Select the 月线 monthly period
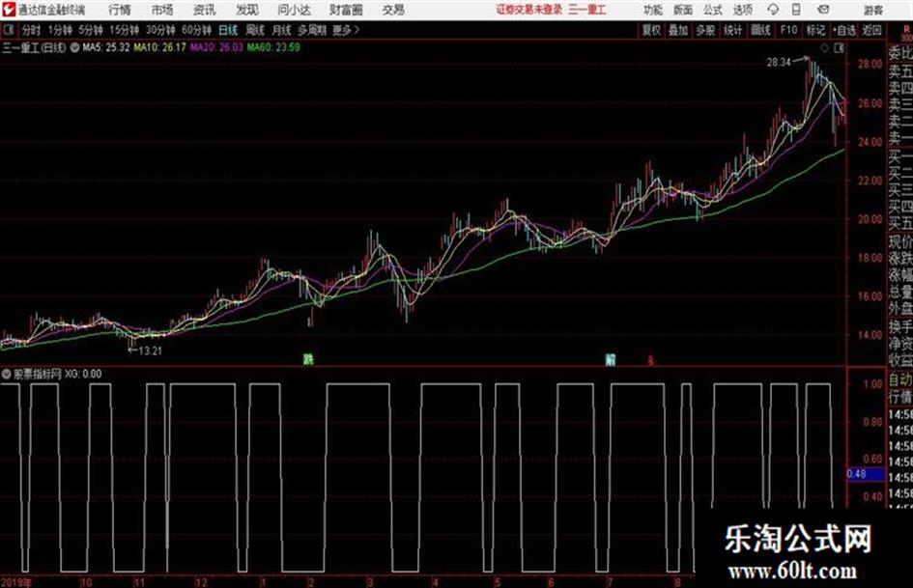 tap(282, 30)
